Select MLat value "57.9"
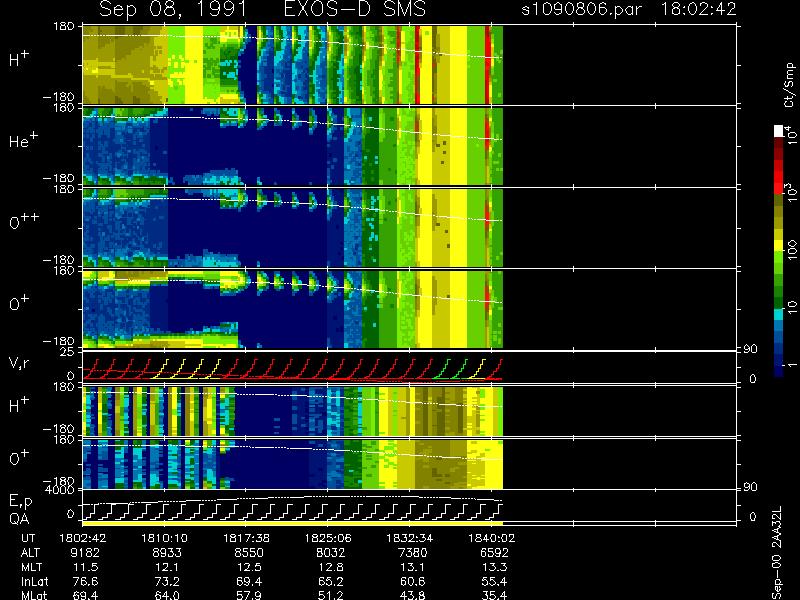The height and width of the screenshot is (600, 800). click(x=249, y=595)
